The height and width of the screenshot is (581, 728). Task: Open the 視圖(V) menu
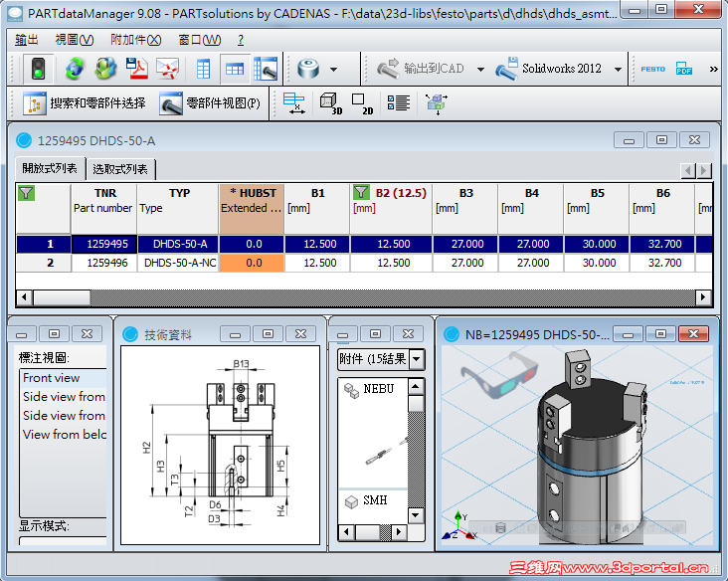coord(75,40)
